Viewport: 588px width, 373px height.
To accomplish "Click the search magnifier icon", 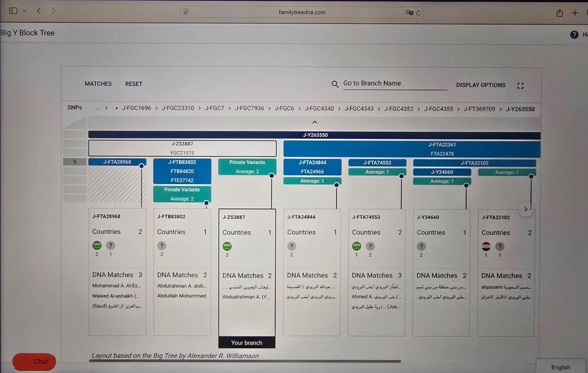I will coord(335,84).
